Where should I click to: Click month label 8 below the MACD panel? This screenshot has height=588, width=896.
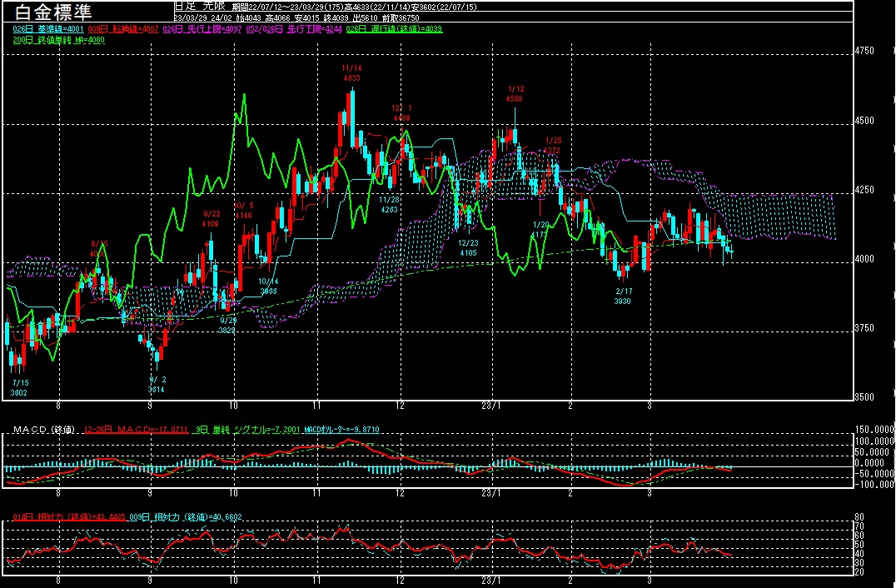[x=58, y=492]
